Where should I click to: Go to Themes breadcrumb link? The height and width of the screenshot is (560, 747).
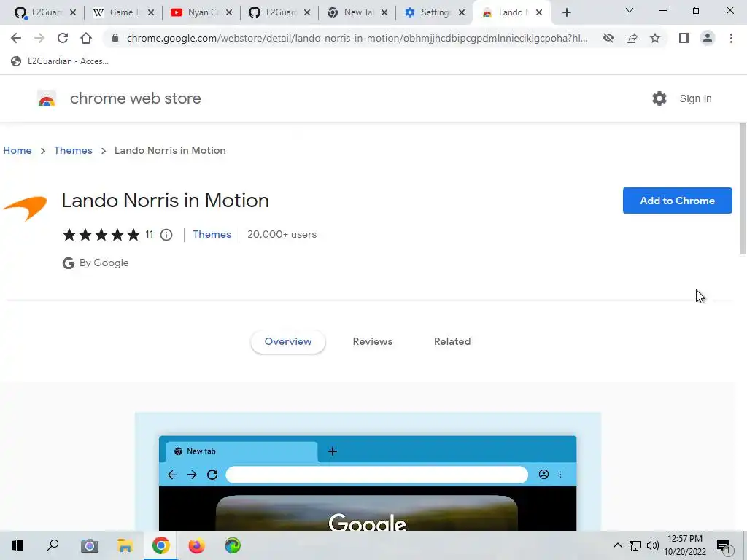point(73,150)
